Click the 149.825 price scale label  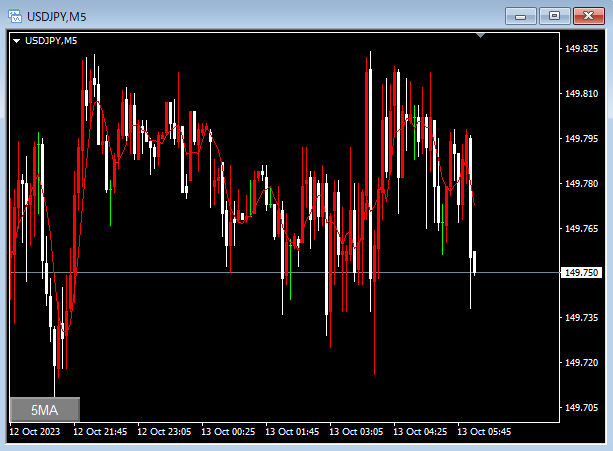coord(581,48)
